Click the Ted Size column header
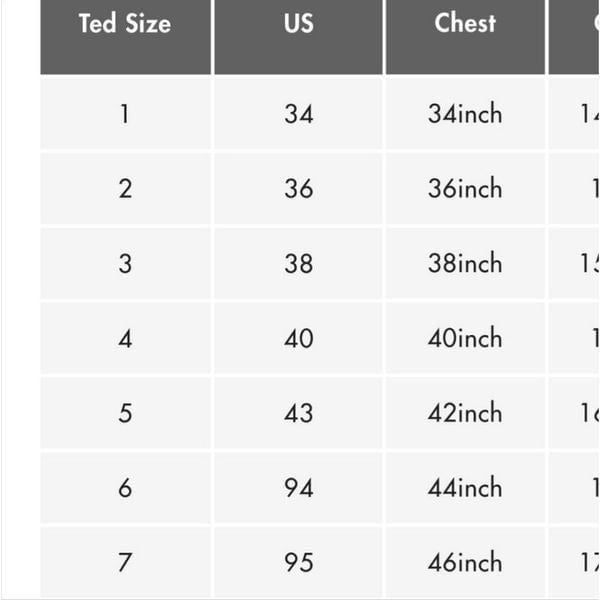This screenshot has width=600, height=600. point(126,37)
